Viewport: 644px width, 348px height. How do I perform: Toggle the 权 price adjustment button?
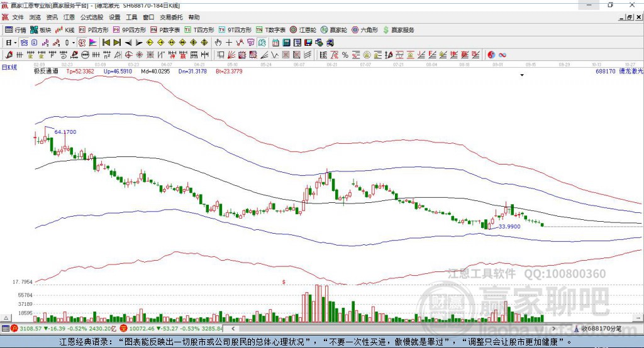pos(82,43)
